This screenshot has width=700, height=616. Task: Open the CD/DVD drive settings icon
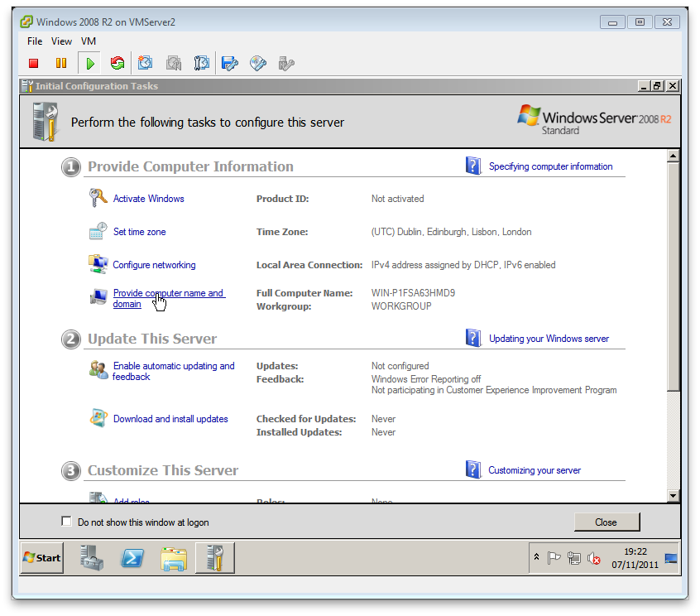258,63
